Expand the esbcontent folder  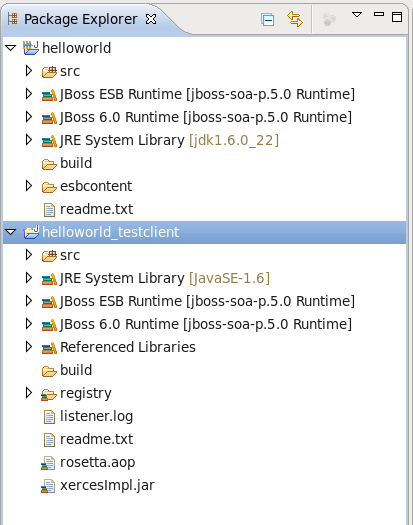(x=29, y=186)
